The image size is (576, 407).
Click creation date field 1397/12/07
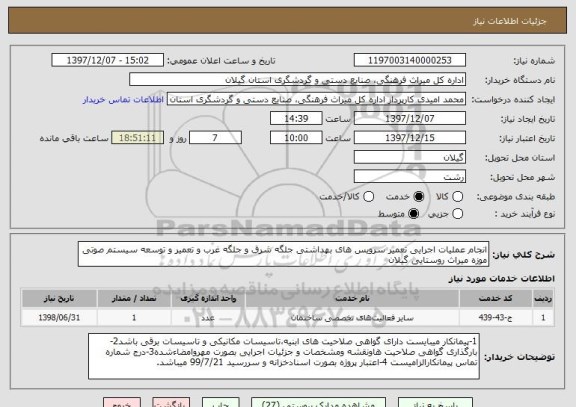[410, 119]
